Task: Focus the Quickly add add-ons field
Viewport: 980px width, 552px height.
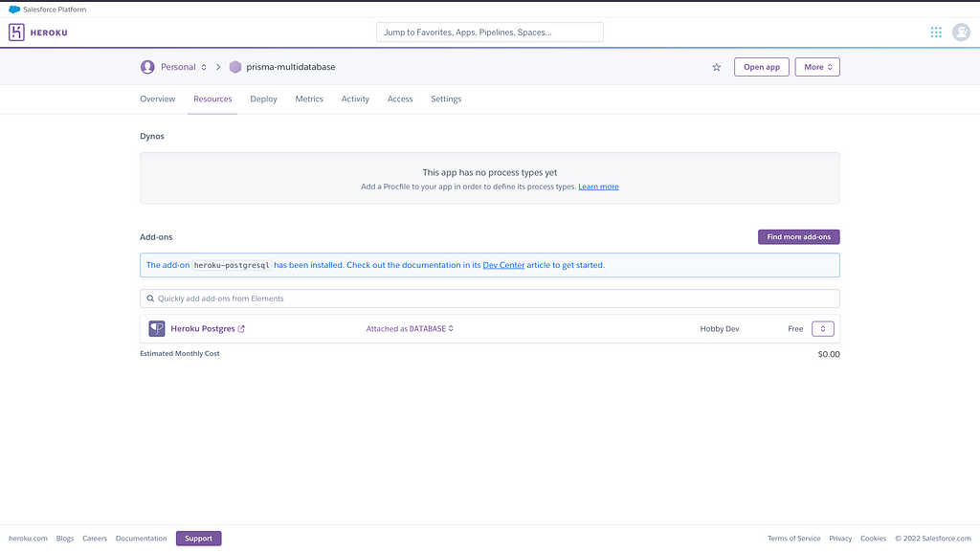Action: tap(490, 298)
